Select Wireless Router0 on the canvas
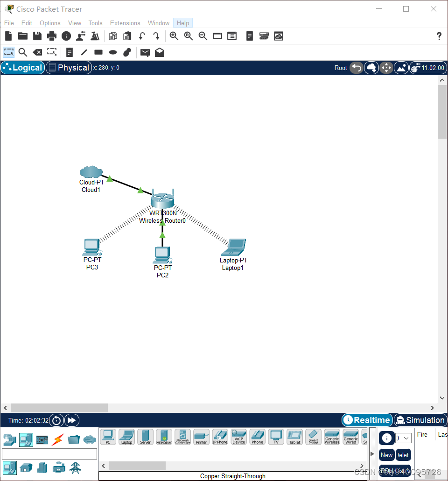The image size is (448, 481). [162, 200]
